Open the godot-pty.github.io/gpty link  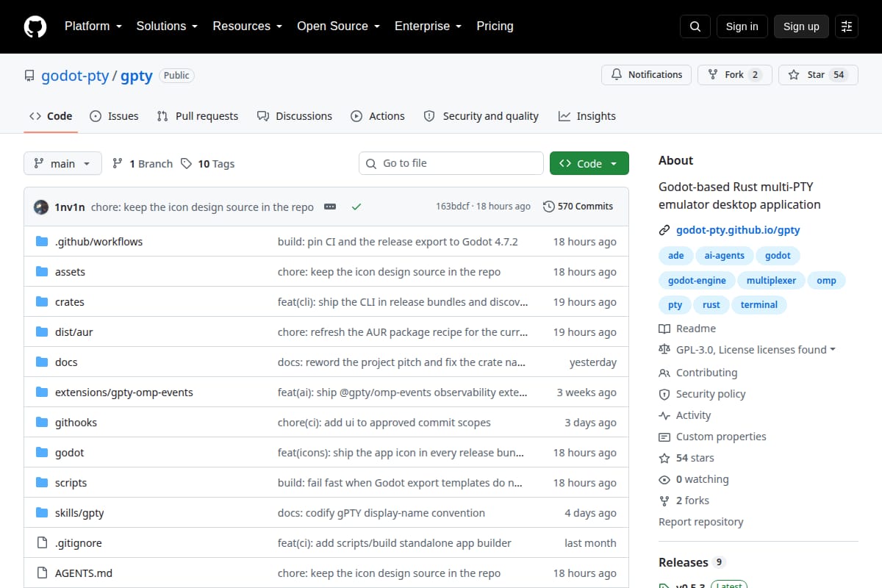(738, 230)
